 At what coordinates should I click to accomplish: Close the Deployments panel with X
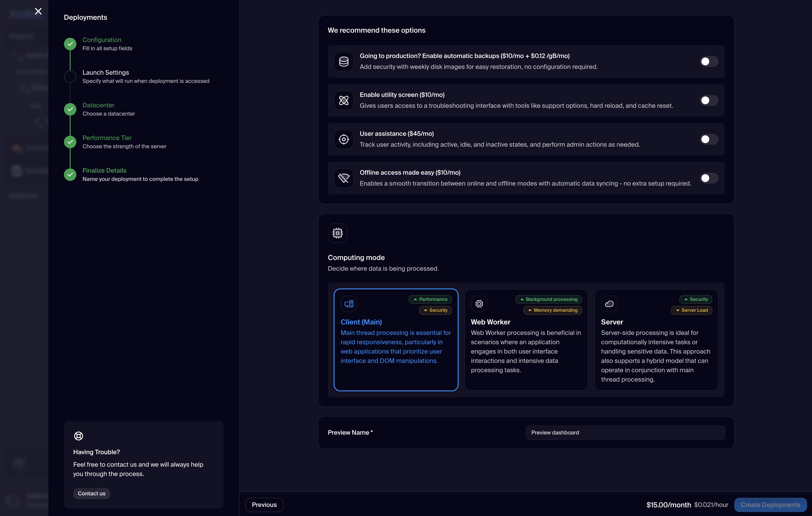(38, 11)
